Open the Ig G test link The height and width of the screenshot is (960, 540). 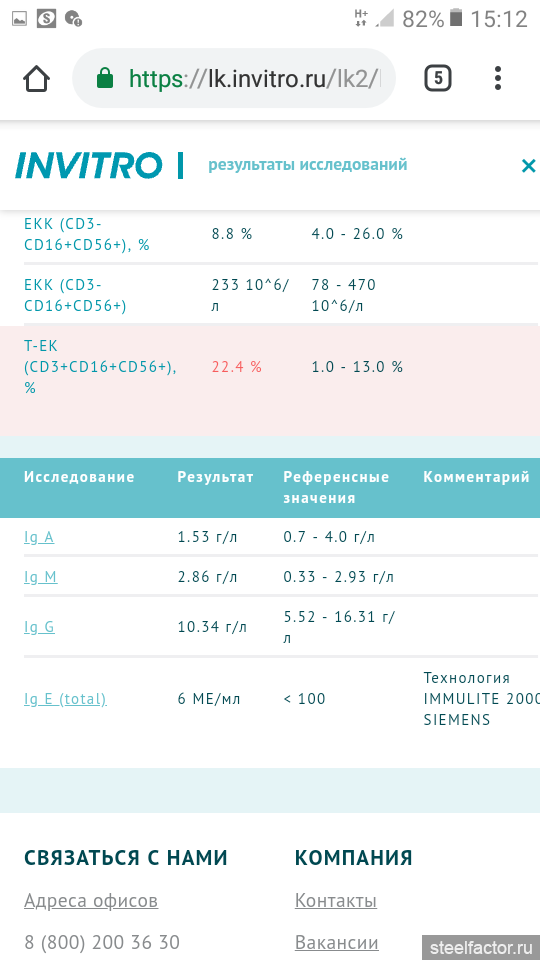click(39, 627)
